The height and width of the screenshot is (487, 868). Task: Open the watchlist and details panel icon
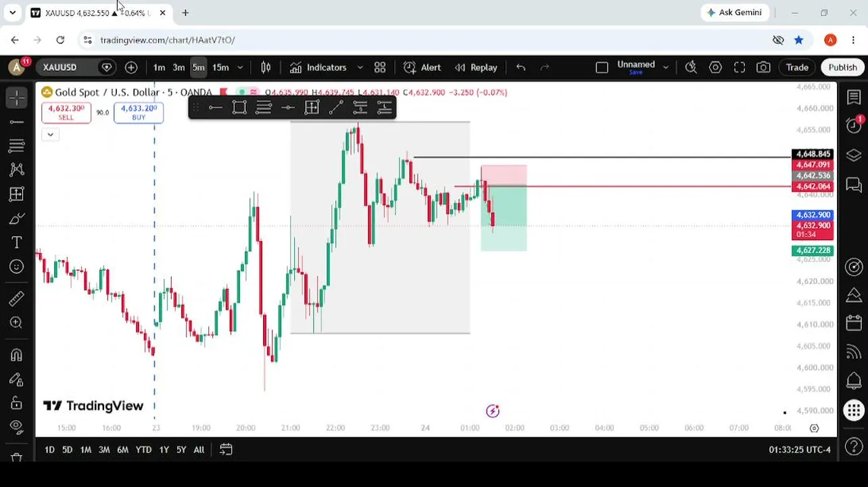[x=854, y=98]
